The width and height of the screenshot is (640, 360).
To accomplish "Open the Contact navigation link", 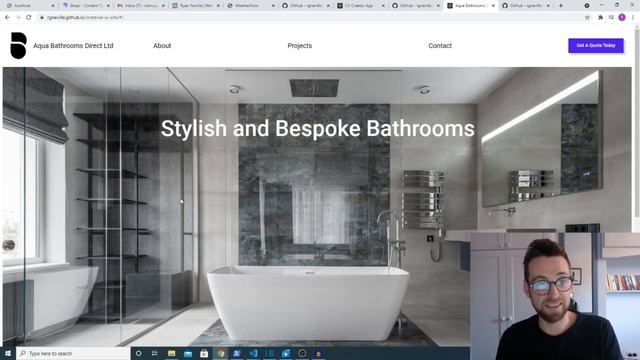I will 440,46.
